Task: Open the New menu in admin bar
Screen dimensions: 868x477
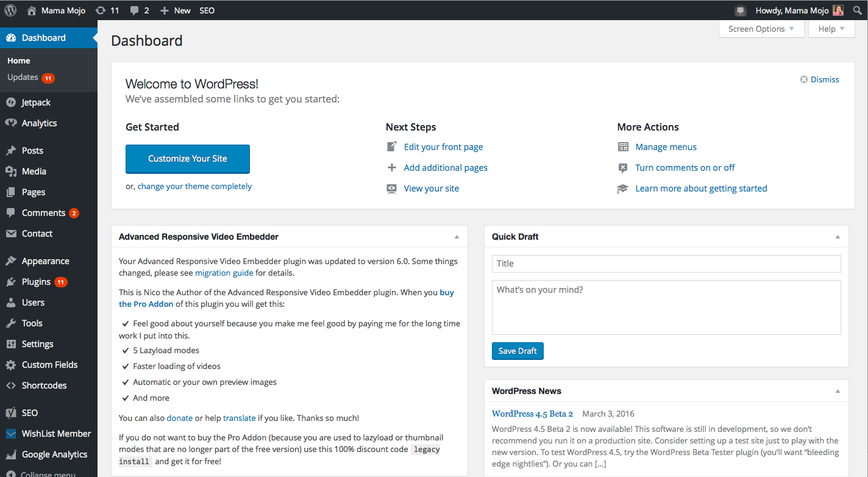Action: (176, 10)
